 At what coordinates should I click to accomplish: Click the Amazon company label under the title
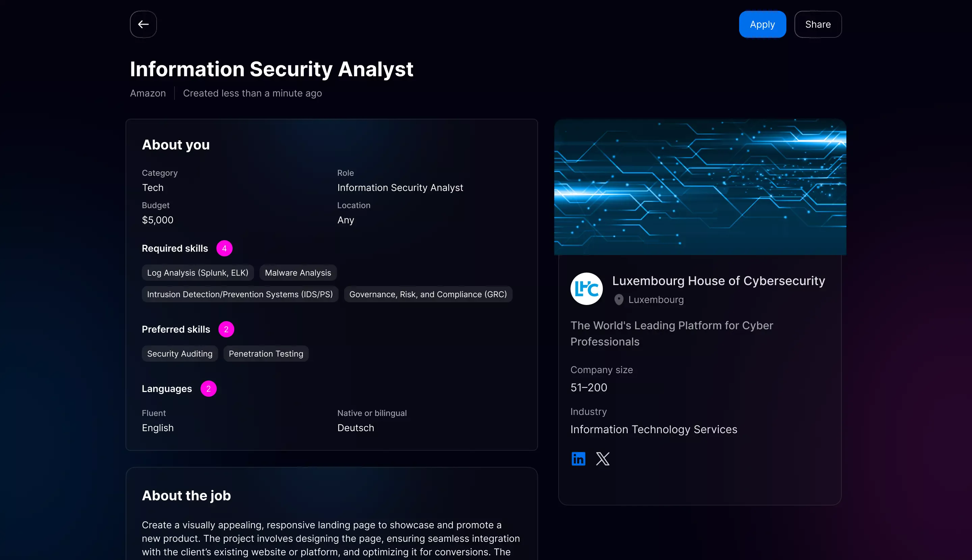pos(148,93)
